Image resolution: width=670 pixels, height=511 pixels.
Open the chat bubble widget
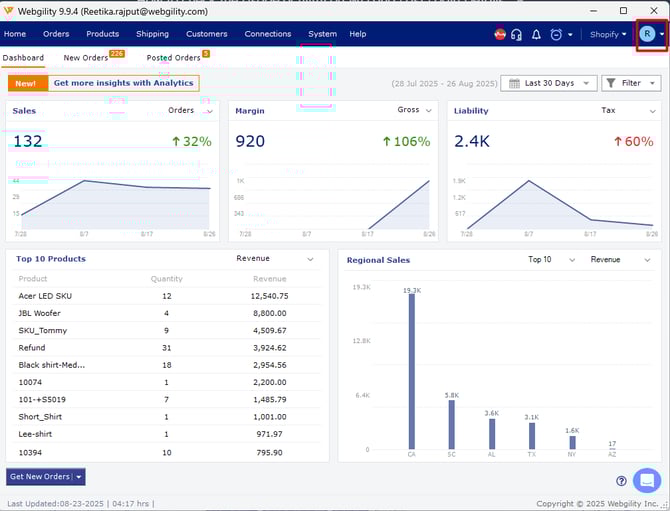point(646,480)
